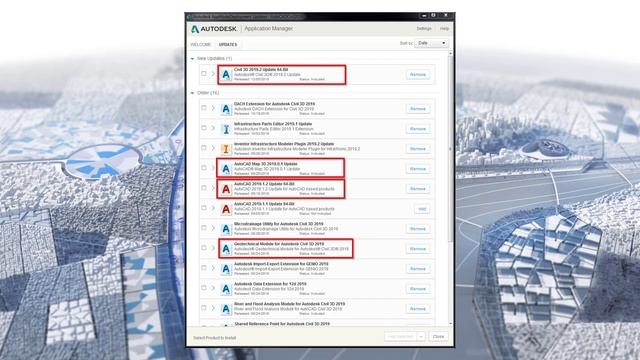This screenshot has height=360, width=640.
Task: Open the install button dropdown arrow
Action: (x=421, y=337)
